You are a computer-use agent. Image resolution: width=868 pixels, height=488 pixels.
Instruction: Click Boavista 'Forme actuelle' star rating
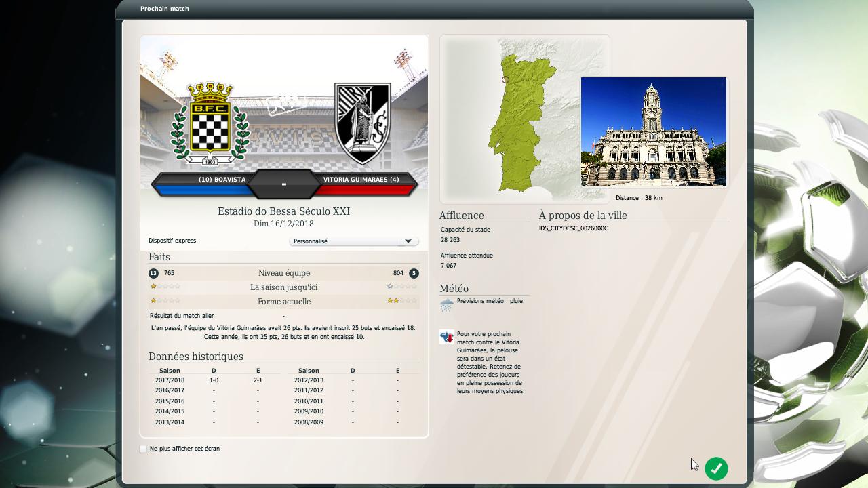point(165,300)
